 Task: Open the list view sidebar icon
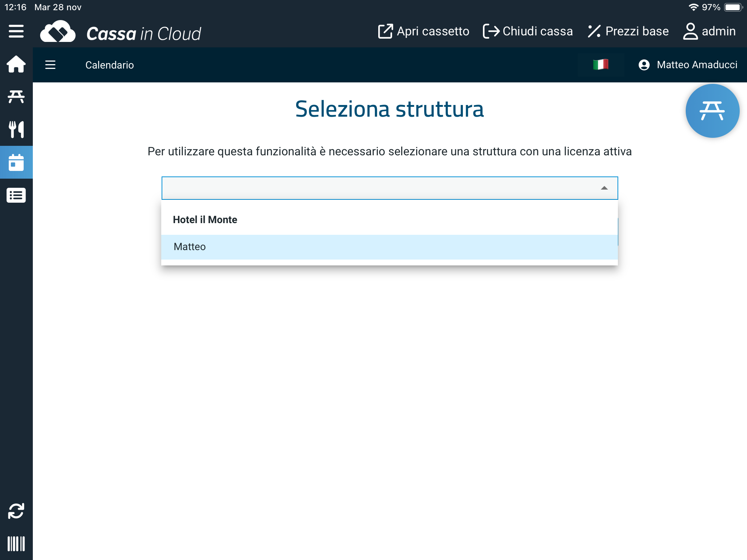pyautogui.click(x=16, y=195)
